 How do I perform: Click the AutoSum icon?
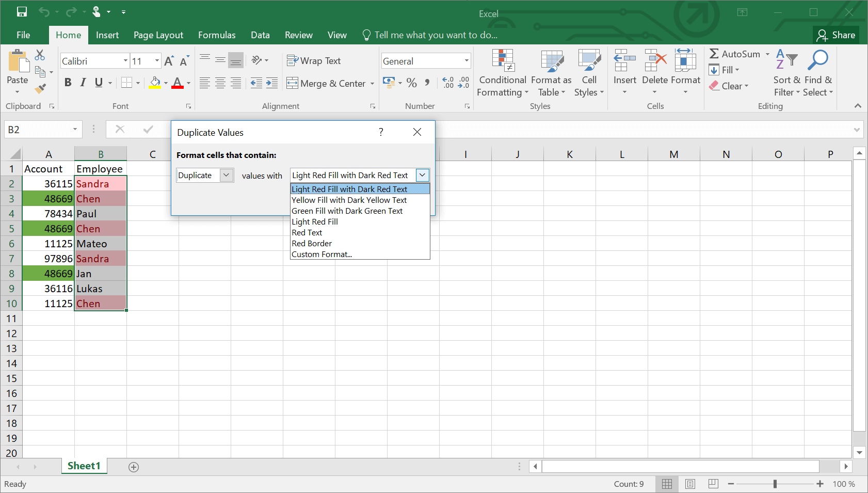[x=715, y=54]
